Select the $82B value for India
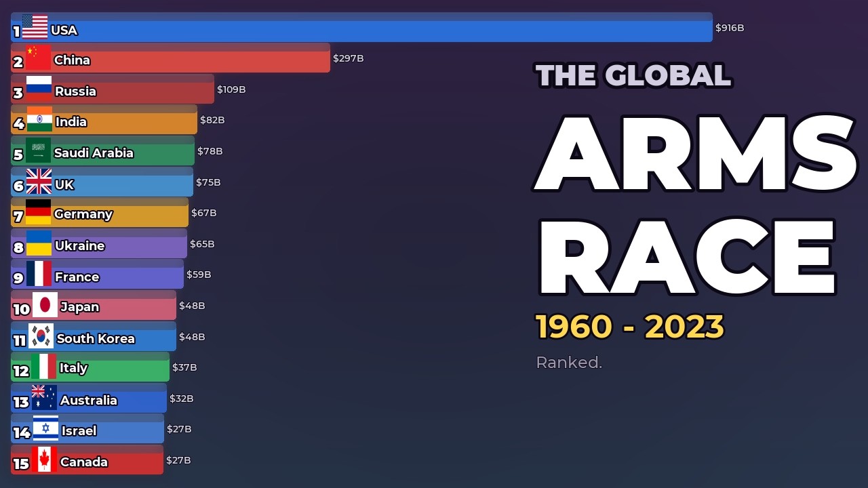The image size is (868, 488). point(212,120)
